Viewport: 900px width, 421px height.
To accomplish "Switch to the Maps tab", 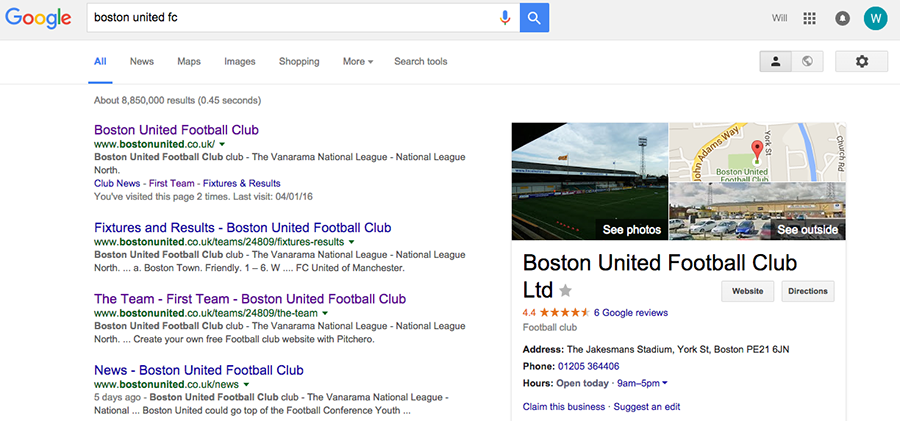I will (x=189, y=61).
